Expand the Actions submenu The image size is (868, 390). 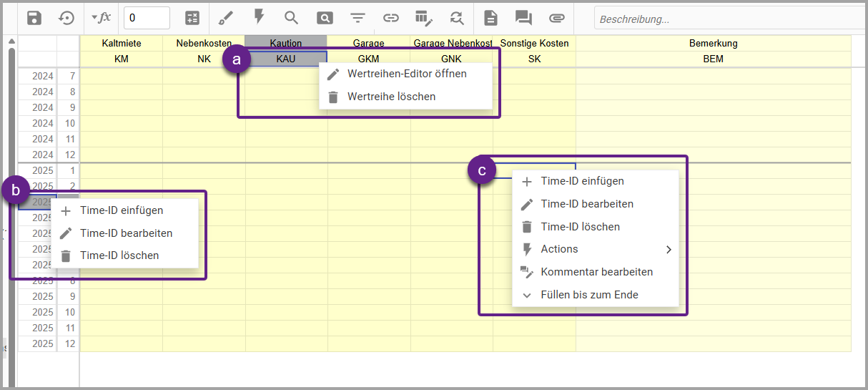coord(595,249)
